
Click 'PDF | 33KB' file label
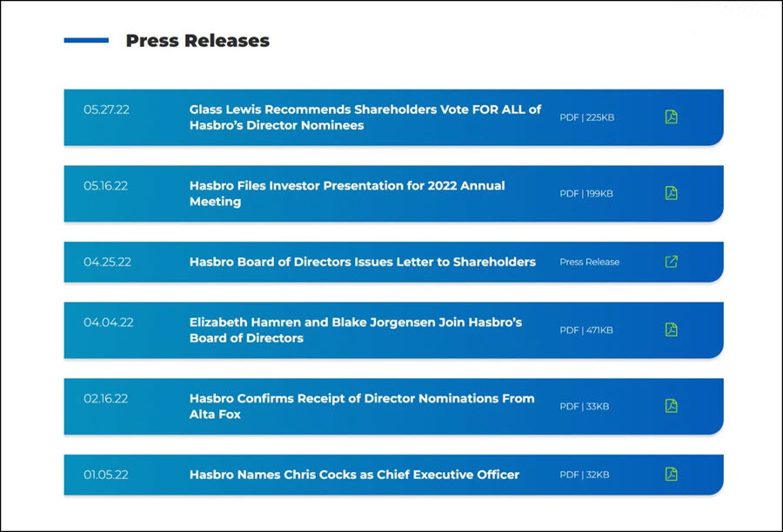click(x=585, y=406)
